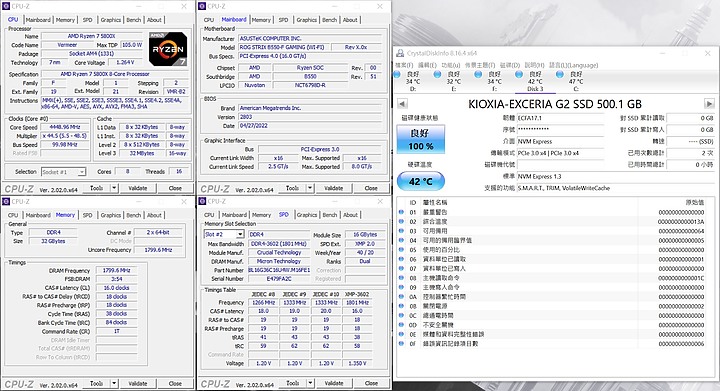Click CPU-Z title icon in the Memory window

click(6, 201)
